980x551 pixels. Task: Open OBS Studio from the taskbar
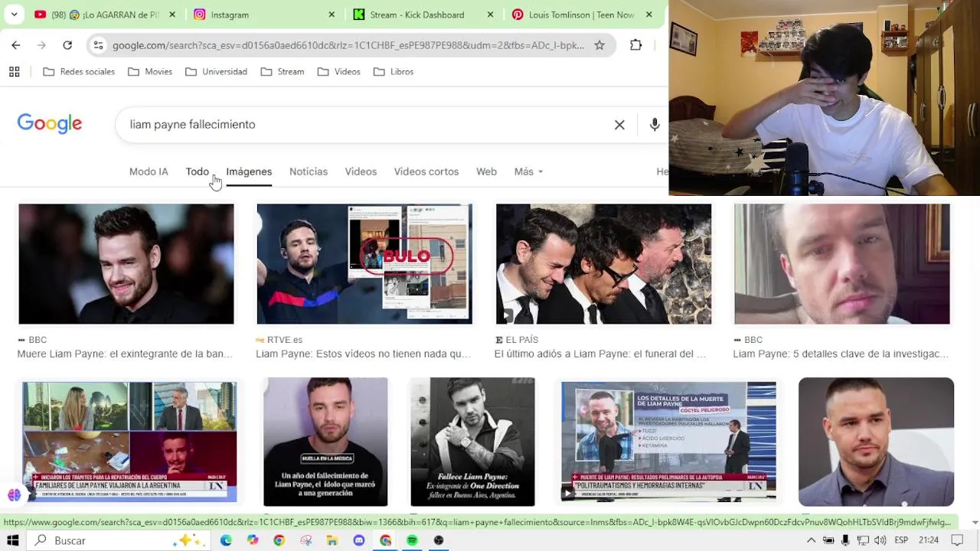439,540
